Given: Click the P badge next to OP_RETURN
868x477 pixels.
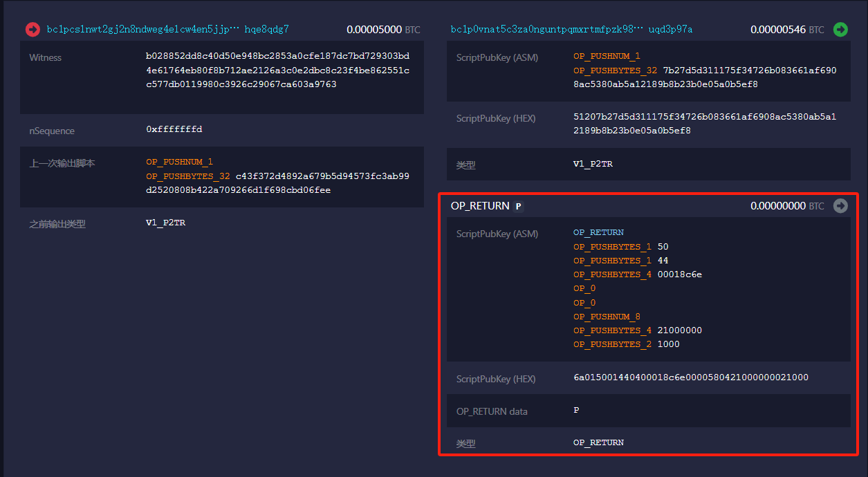Looking at the screenshot, I should coord(519,206).
